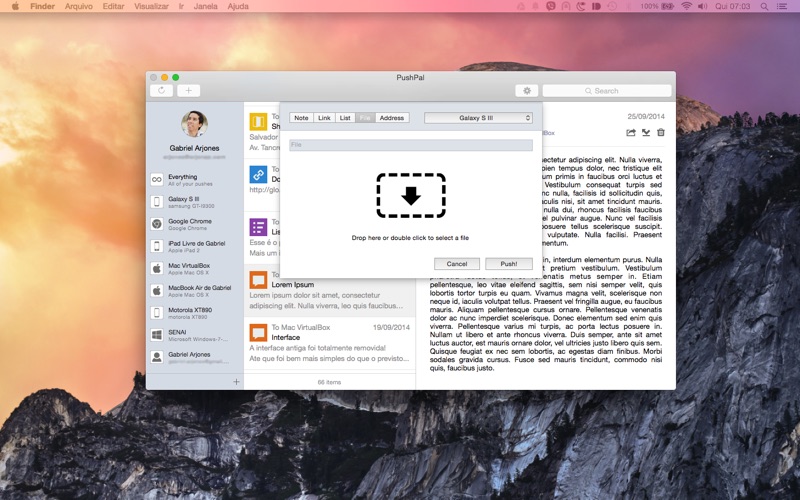
Task: Open the Visualizar menu
Action: 151,6
